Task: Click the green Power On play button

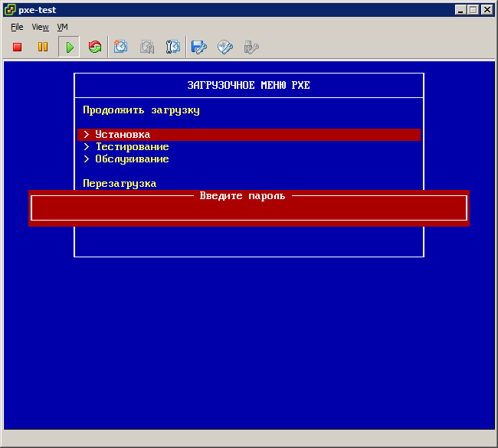Action: pos(69,47)
